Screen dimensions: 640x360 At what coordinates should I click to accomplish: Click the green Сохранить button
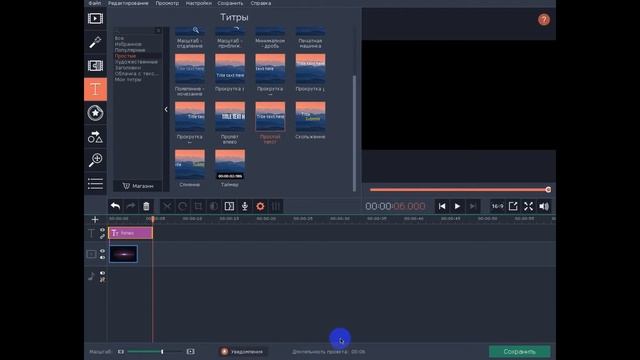(520, 351)
